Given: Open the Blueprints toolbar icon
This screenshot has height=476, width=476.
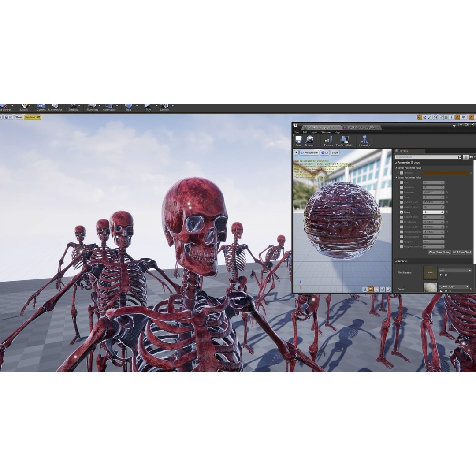Looking at the screenshot, I should (92, 107).
